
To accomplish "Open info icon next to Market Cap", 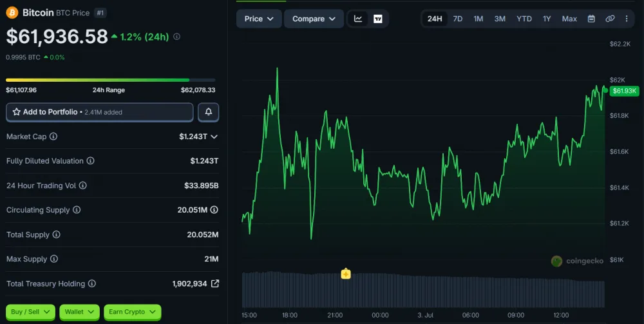I will (53, 137).
